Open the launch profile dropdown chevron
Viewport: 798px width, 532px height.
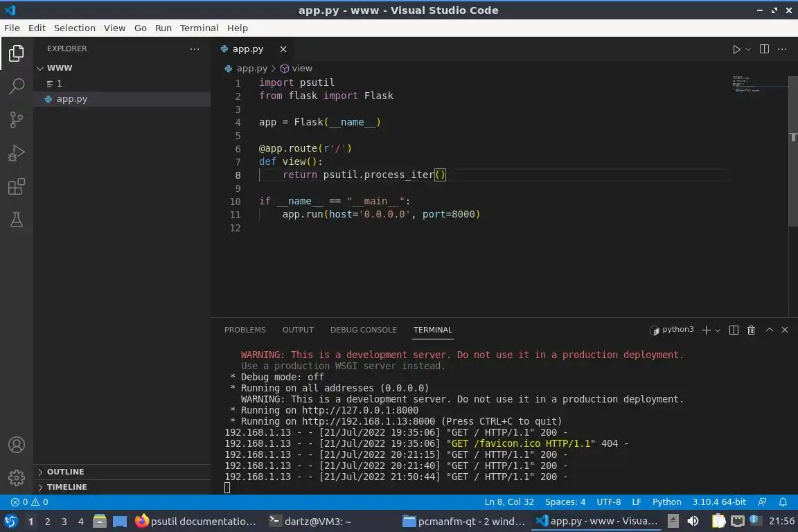coord(718,330)
